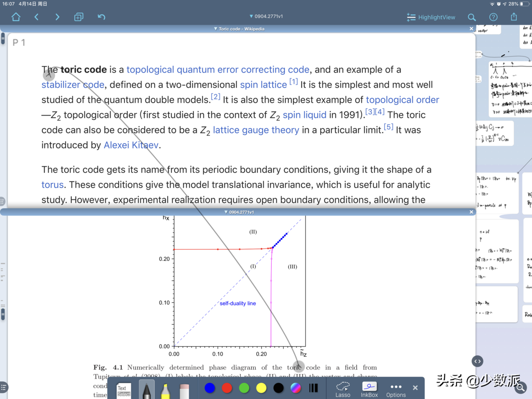
Task: Open the stroke thickness bars selector
Action: coord(313,388)
